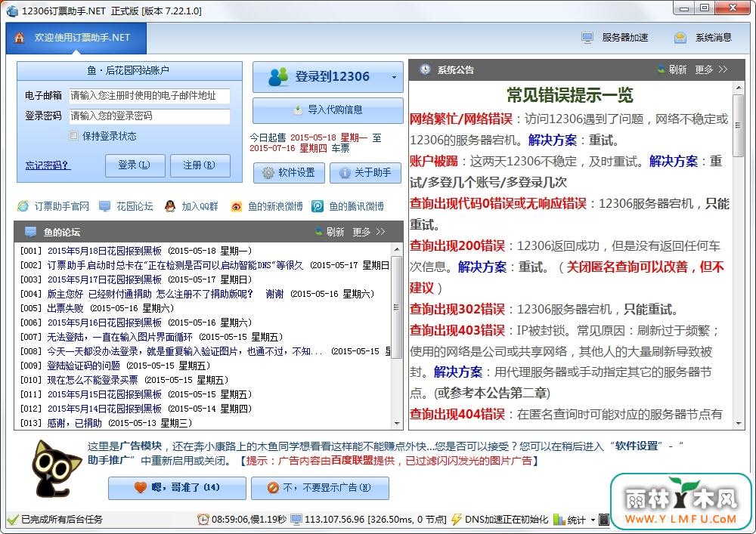Open the 统计 statistics dropdown
Image resolution: width=756 pixels, height=534 pixels.
(575, 520)
